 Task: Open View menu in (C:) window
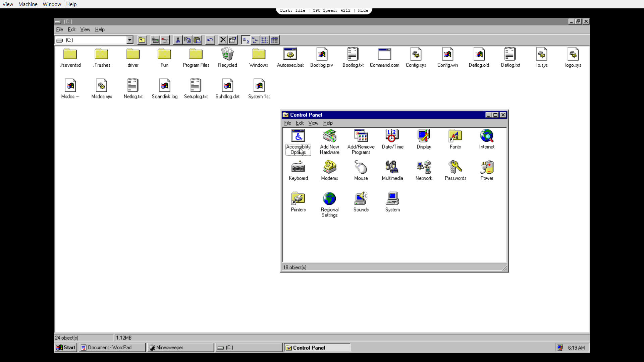pyautogui.click(x=85, y=29)
